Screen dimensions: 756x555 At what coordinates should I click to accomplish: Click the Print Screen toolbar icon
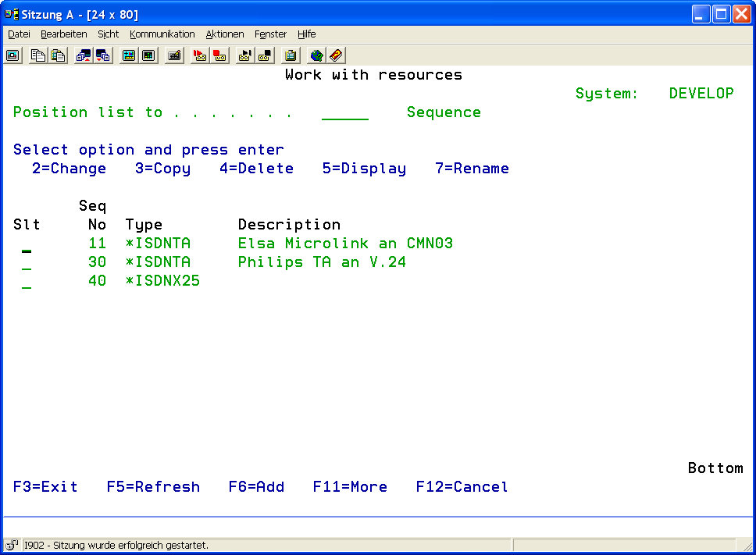coord(12,55)
